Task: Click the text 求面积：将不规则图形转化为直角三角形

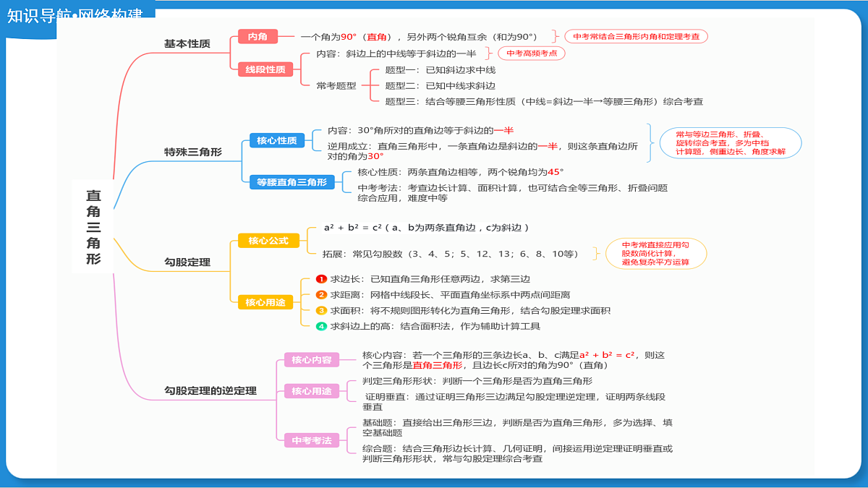Action: coord(470,310)
